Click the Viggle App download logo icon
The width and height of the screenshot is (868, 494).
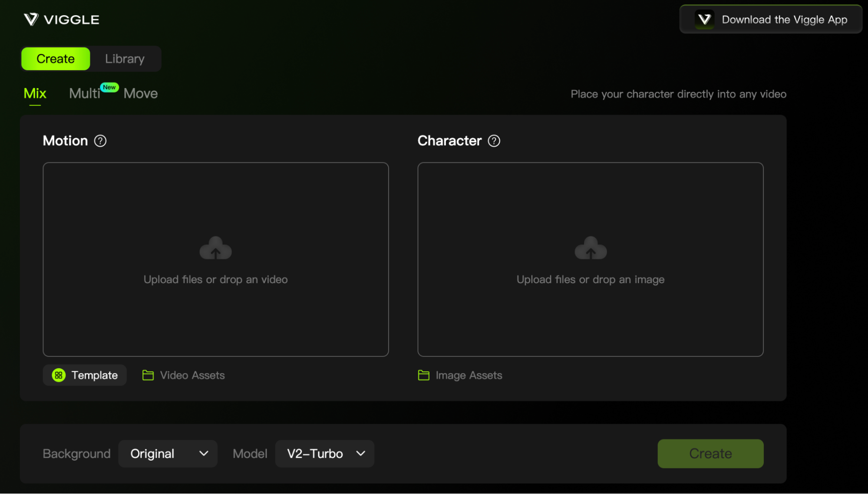click(704, 20)
